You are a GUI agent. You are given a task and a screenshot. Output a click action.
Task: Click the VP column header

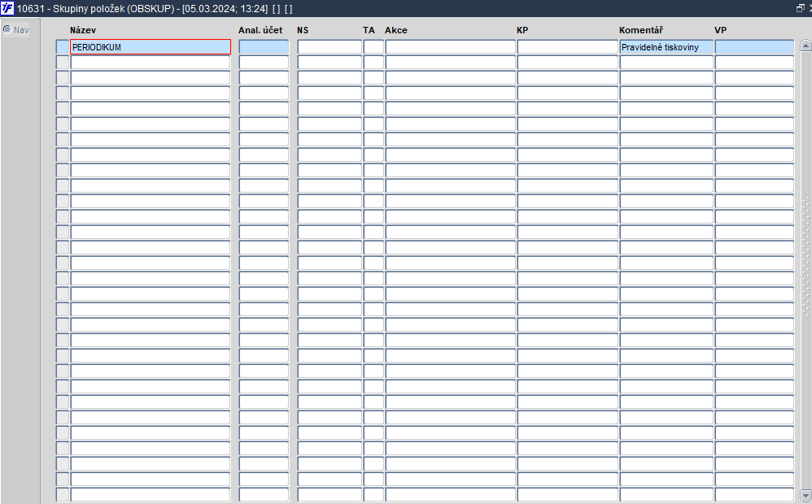(x=720, y=30)
